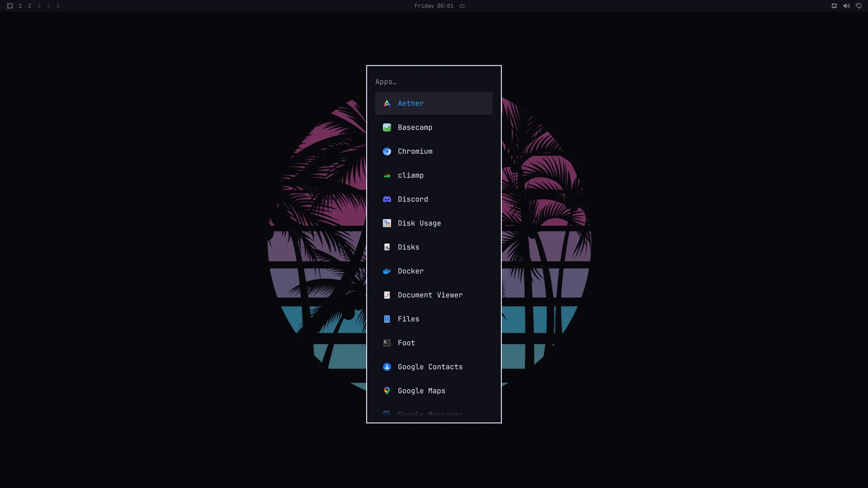This screenshot has width=868, height=488.
Task: Switch to workspace 2 in top bar
Action: pos(29,6)
